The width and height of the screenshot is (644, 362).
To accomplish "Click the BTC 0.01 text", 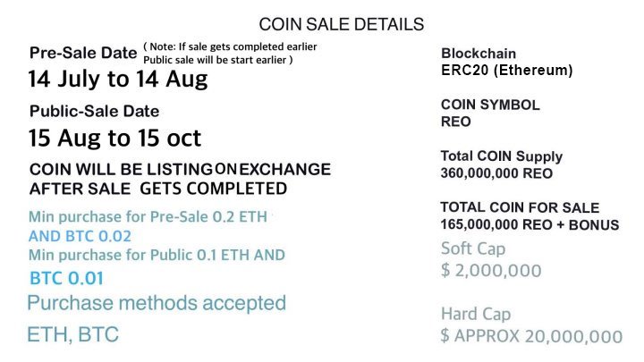I will 66,278.
